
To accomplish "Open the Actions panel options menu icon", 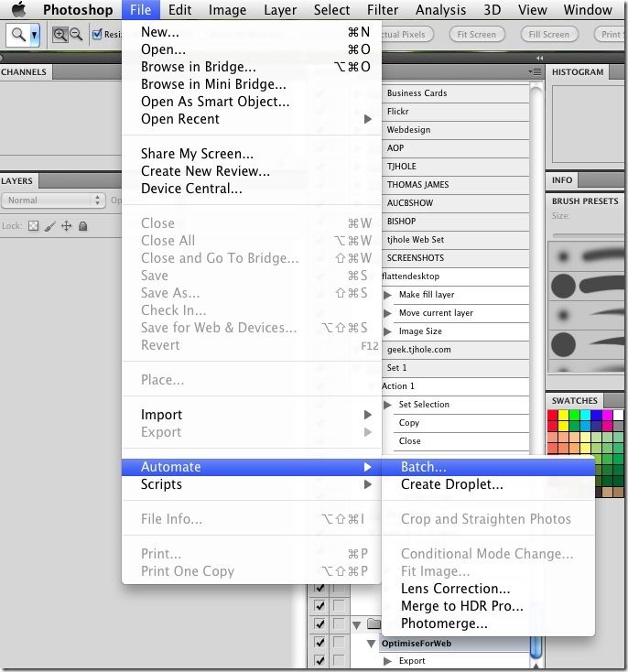I will coord(534,71).
